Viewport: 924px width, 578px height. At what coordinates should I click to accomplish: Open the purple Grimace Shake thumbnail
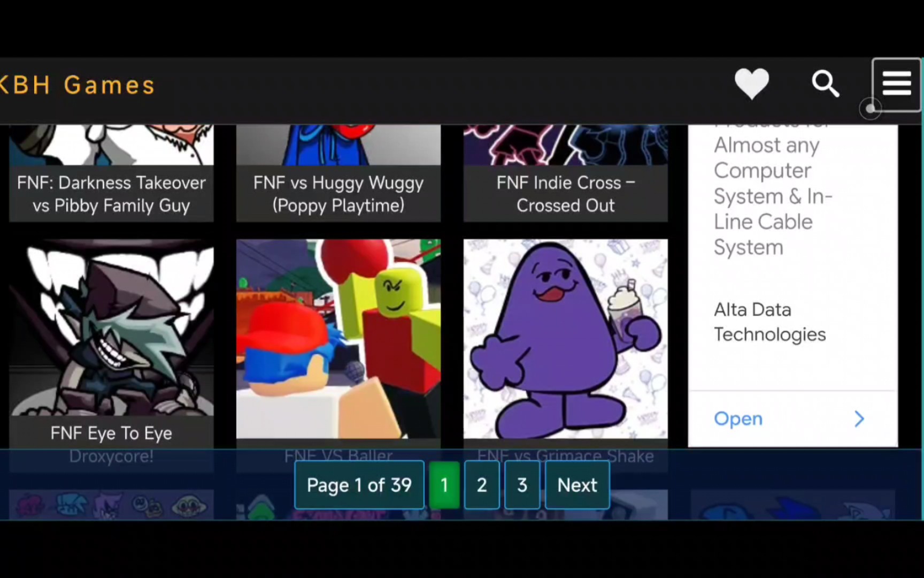pyautogui.click(x=566, y=339)
